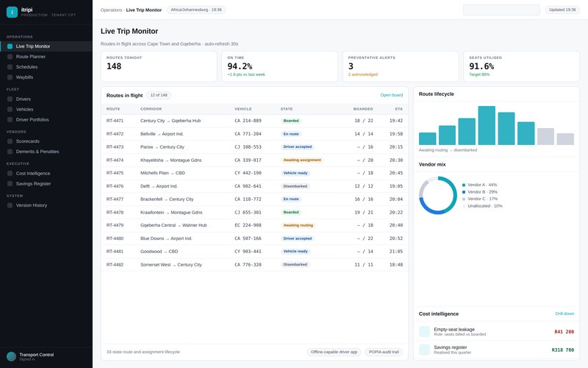
Task: Click the Drivers sidebar icon
Action: [x=10, y=99]
